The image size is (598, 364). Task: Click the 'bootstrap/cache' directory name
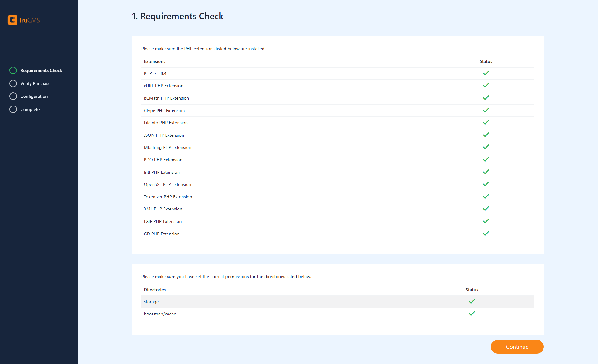[160, 314]
